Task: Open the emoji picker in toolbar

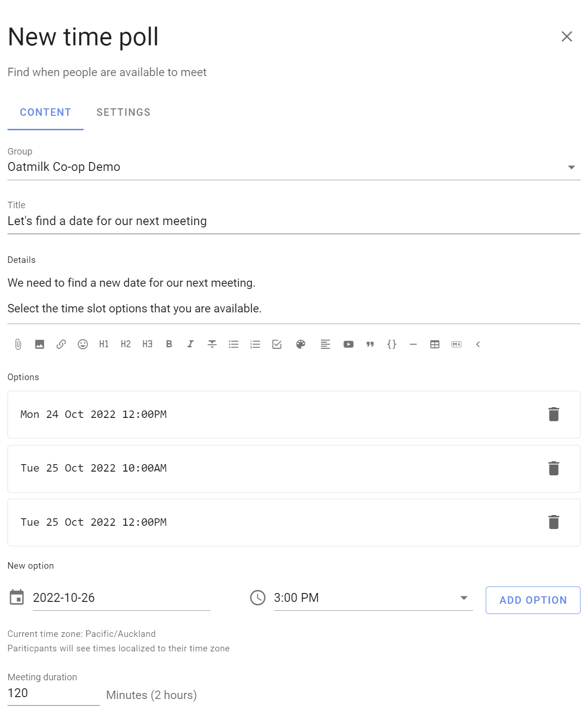Action: [83, 344]
